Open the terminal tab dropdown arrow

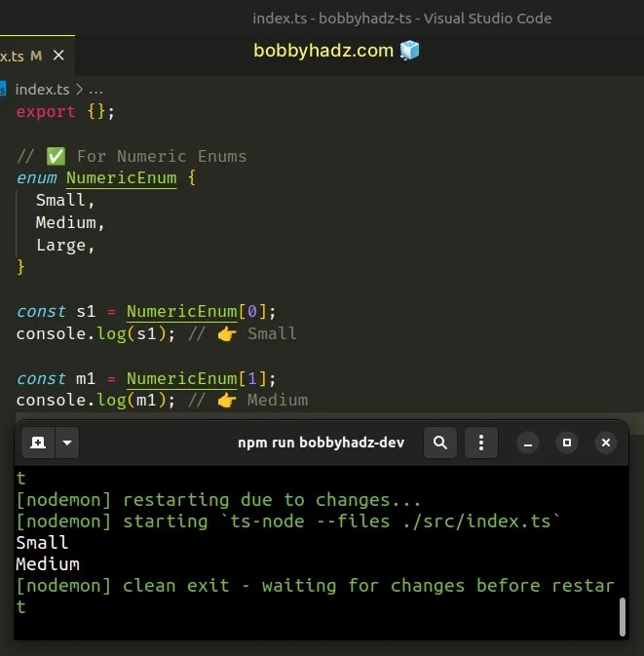coord(67,443)
